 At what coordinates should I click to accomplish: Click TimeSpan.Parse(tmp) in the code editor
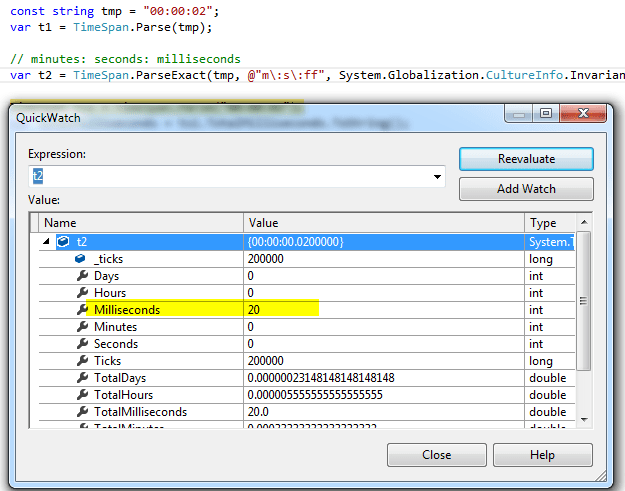(140, 27)
